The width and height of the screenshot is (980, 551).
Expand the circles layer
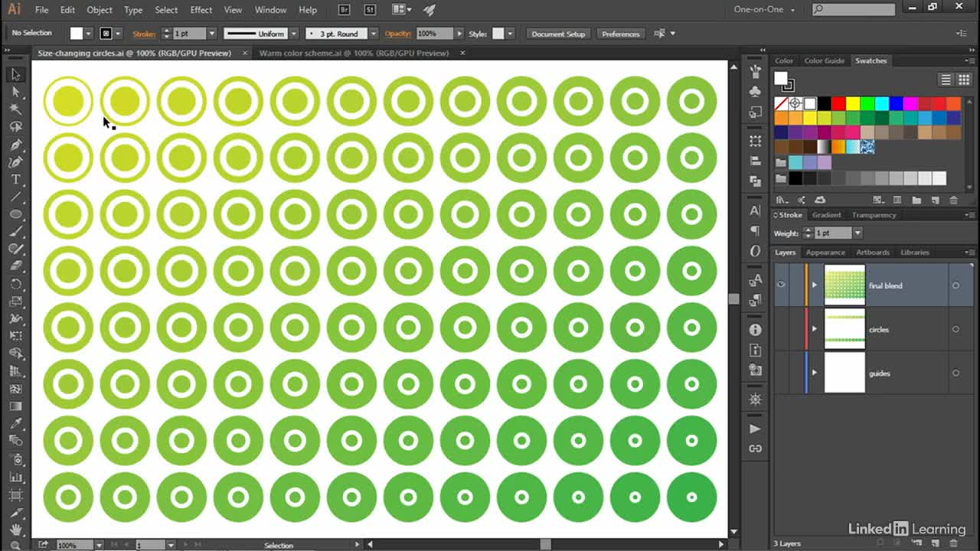814,329
